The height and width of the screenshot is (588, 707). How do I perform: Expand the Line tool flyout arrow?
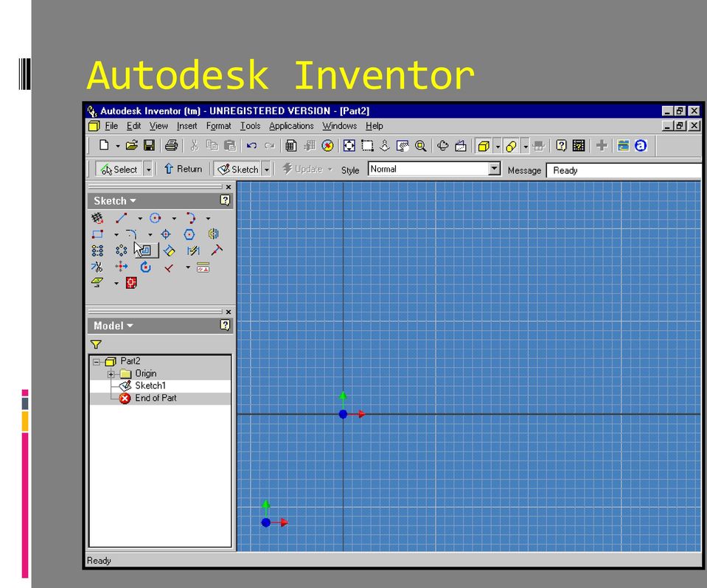[x=140, y=219]
